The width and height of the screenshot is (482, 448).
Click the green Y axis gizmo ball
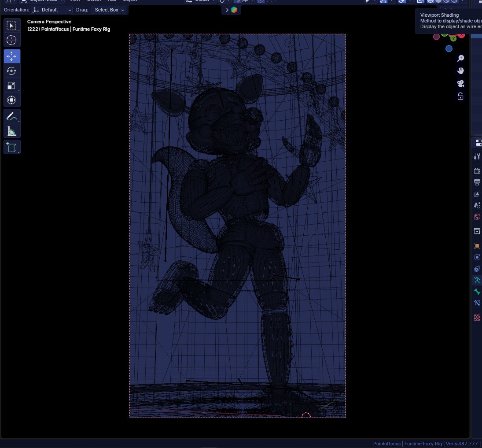pyautogui.click(x=453, y=39)
